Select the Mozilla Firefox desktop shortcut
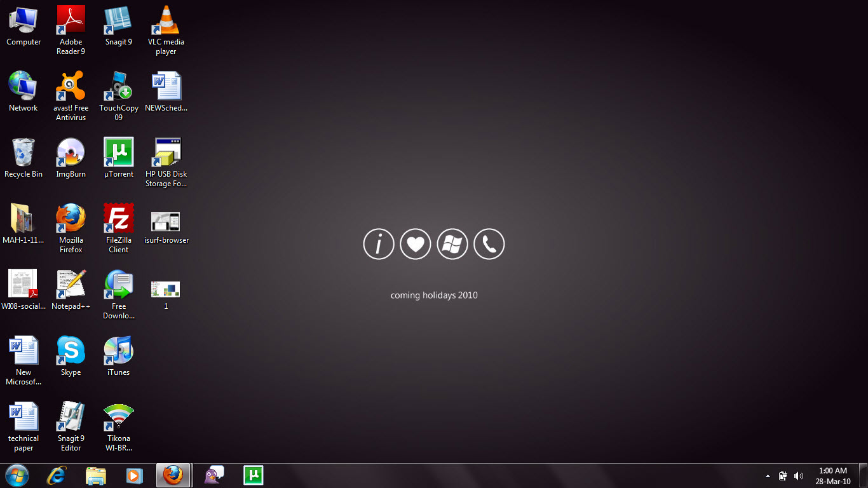Screen dimensions: 868x488 [x=71, y=228]
